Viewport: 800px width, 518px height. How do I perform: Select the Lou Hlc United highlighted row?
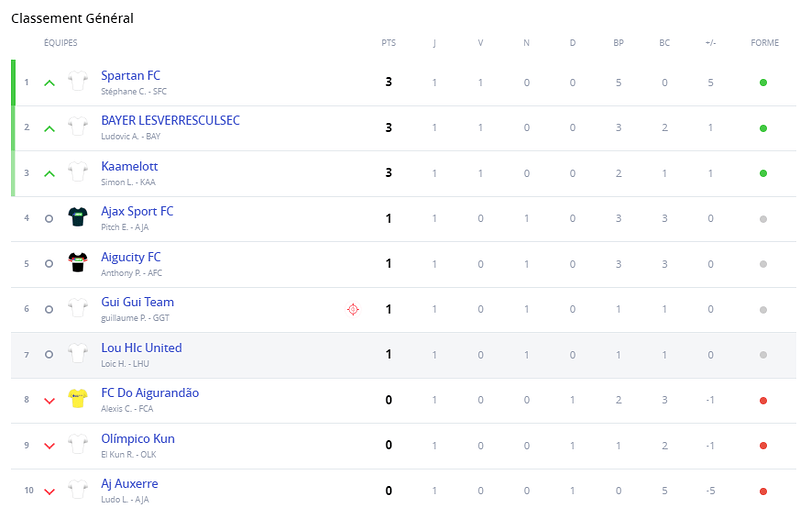[x=403, y=355]
